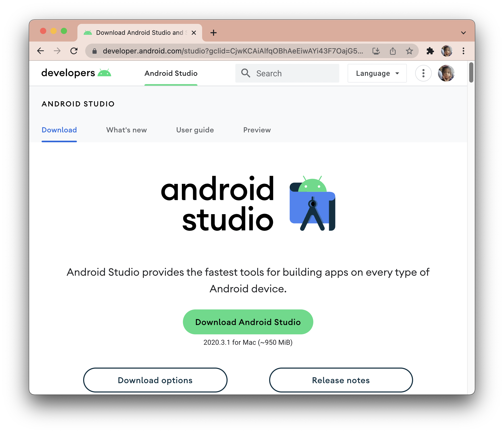
Task: Bookmark this page with star icon
Action: tap(409, 51)
